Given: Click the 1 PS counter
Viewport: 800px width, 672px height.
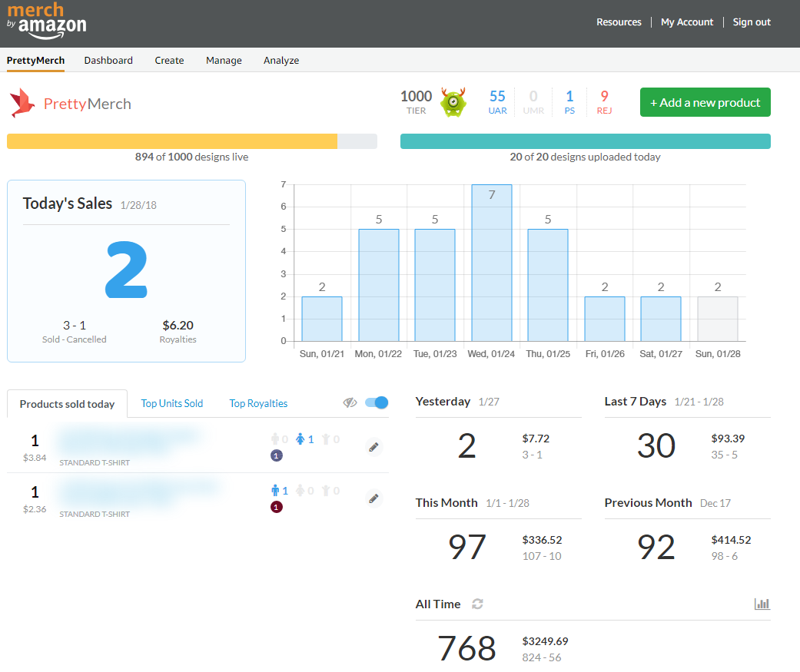Looking at the screenshot, I should tap(569, 102).
